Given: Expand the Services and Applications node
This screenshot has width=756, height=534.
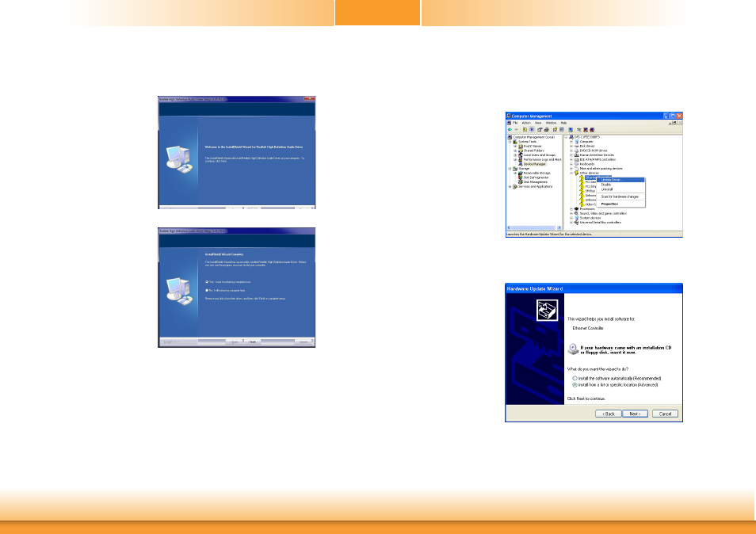Looking at the screenshot, I should point(510,186).
